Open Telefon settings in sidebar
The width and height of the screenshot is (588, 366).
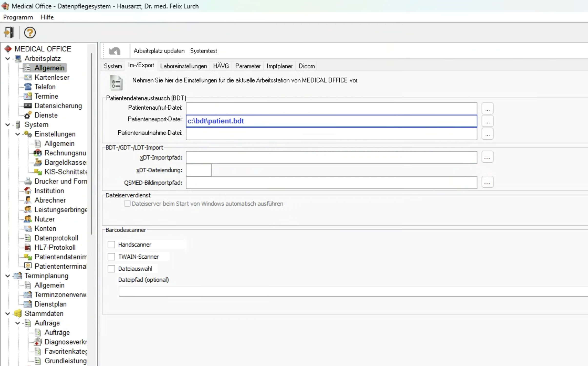click(45, 87)
